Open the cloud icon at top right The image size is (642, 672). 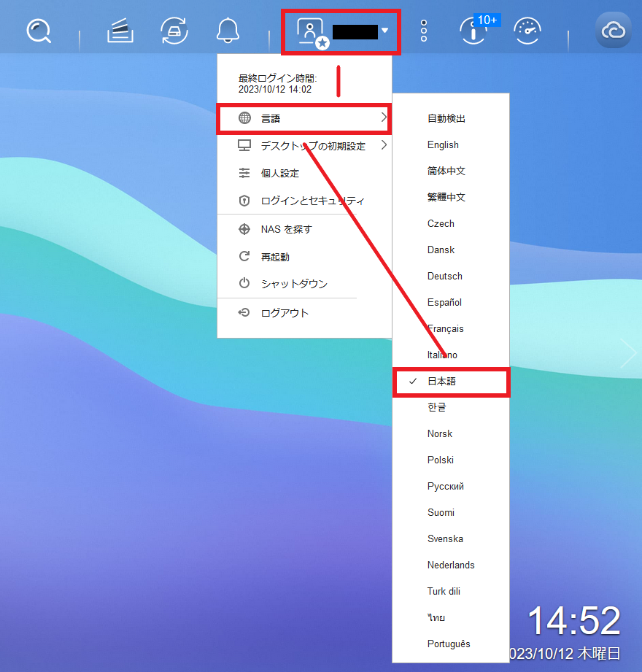pyautogui.click(x=614, y=30)
